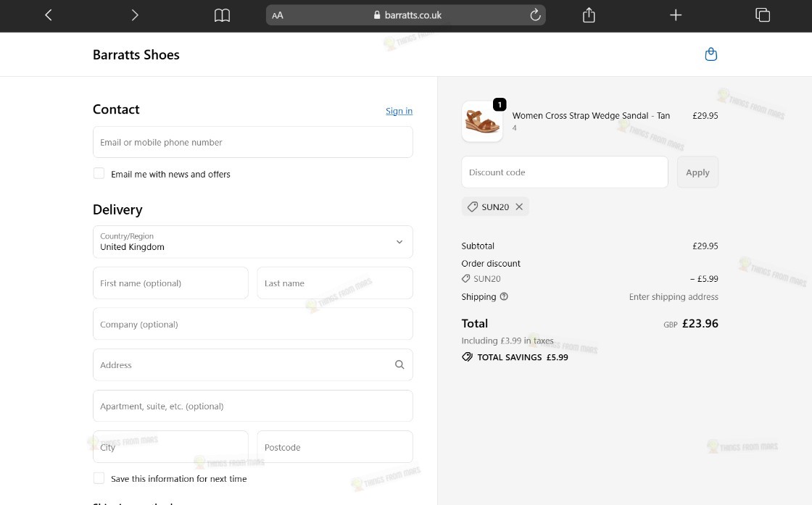
Task: Click the Delivery section heading
Action: click(x=117, y=209)
